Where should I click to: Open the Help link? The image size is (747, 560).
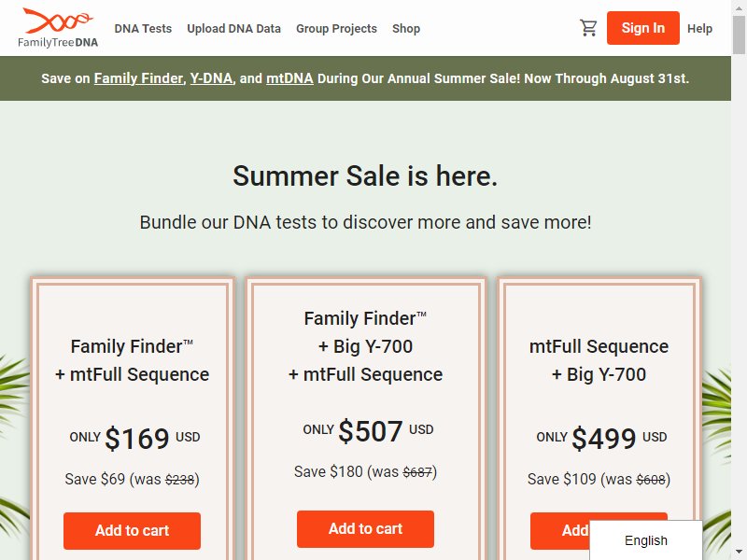(x=699, y=29)
